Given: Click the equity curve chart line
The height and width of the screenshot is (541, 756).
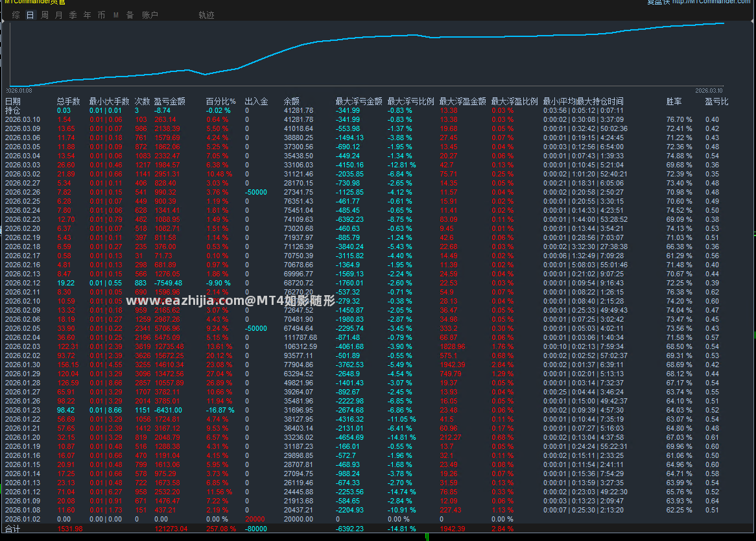Looking at the screenshot, I should tap(366, 54).
